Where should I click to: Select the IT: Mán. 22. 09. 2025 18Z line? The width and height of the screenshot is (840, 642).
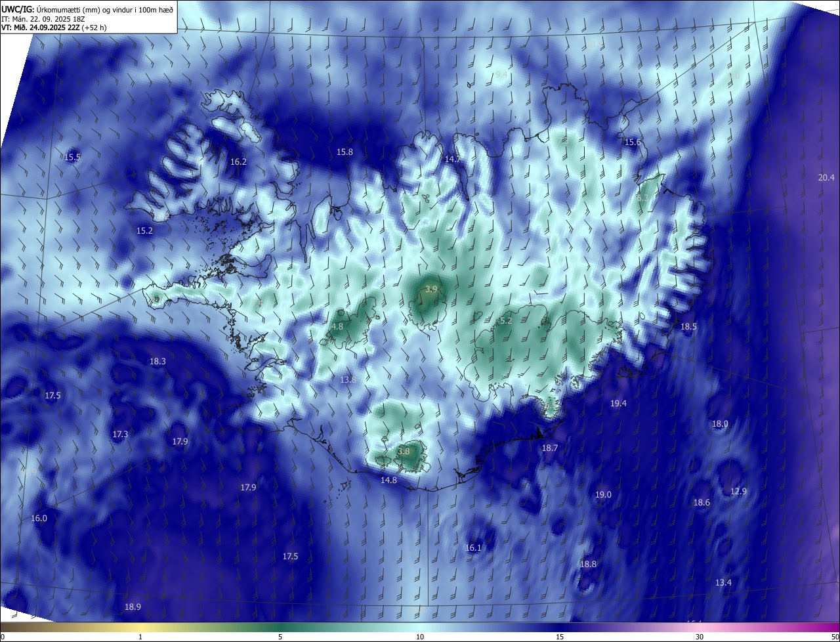pyautogui.click(x=44, y=19)
